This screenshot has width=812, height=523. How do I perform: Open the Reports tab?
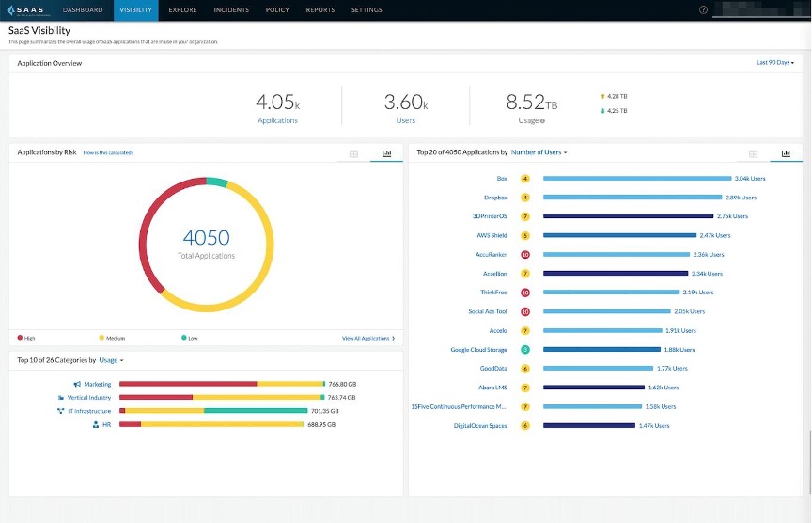tap(320, 9)
